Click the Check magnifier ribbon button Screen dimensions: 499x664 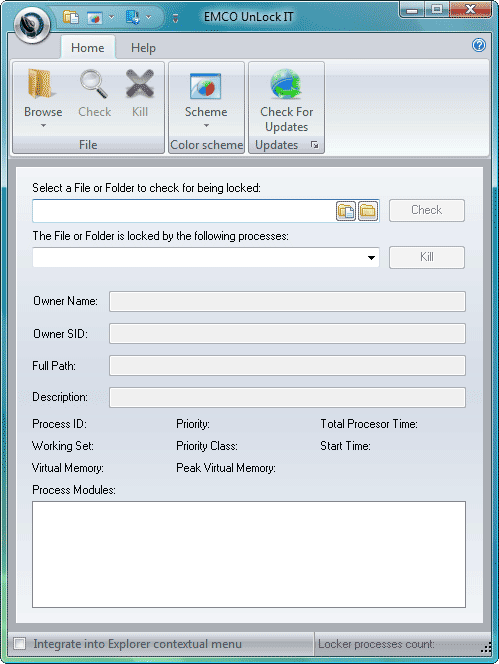point(94,94)
